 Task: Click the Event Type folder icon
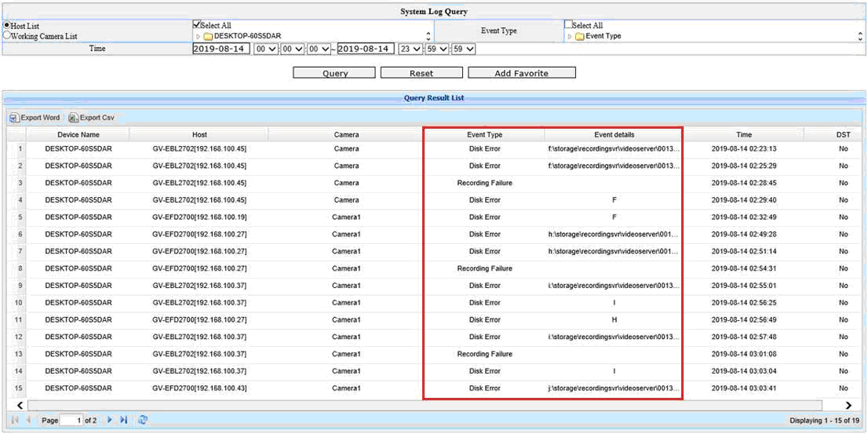coord(580,36)
